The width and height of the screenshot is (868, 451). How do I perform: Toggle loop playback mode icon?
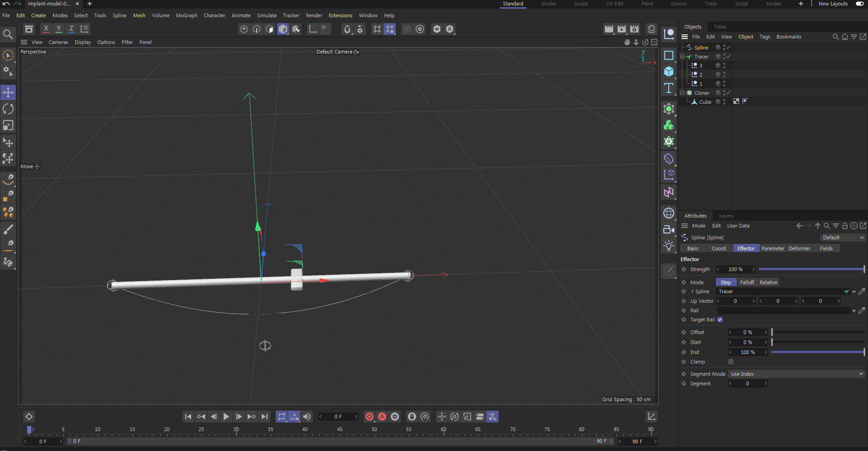click(282, 417)
